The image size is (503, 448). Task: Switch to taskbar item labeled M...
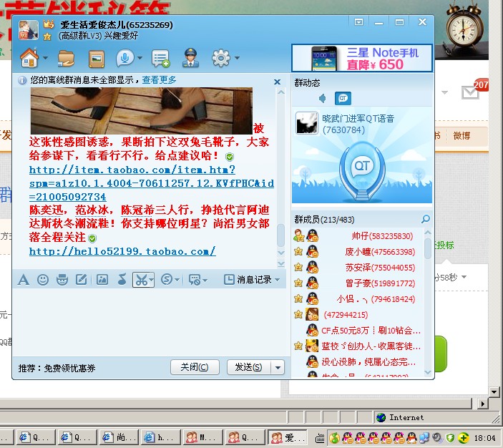(202, 437)
